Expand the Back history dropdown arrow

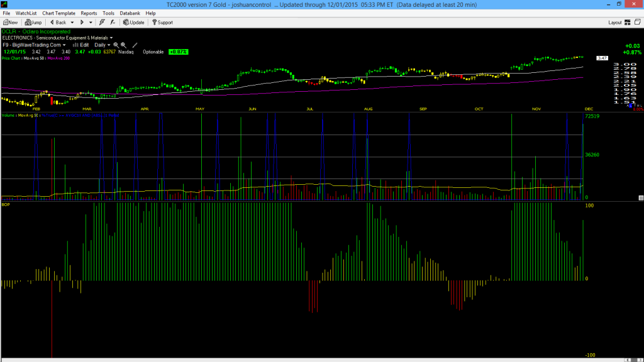[72, 23]
